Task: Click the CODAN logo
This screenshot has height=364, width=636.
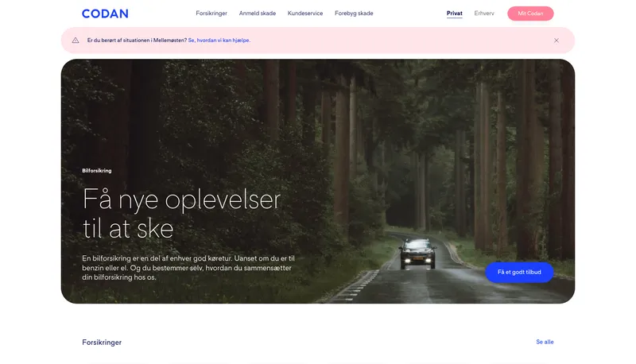Action: pos(105,14)
